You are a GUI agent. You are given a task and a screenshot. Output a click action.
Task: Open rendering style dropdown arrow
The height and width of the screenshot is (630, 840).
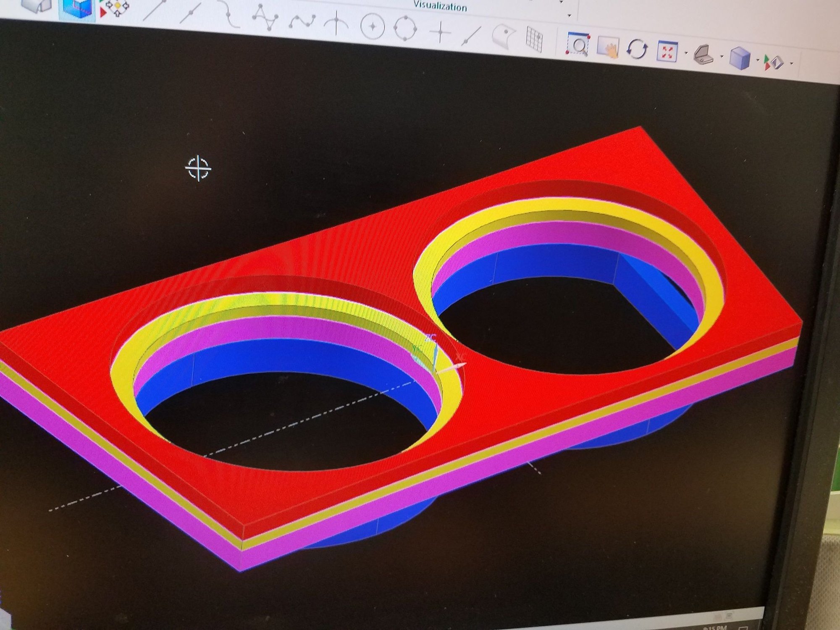(758, 60)
